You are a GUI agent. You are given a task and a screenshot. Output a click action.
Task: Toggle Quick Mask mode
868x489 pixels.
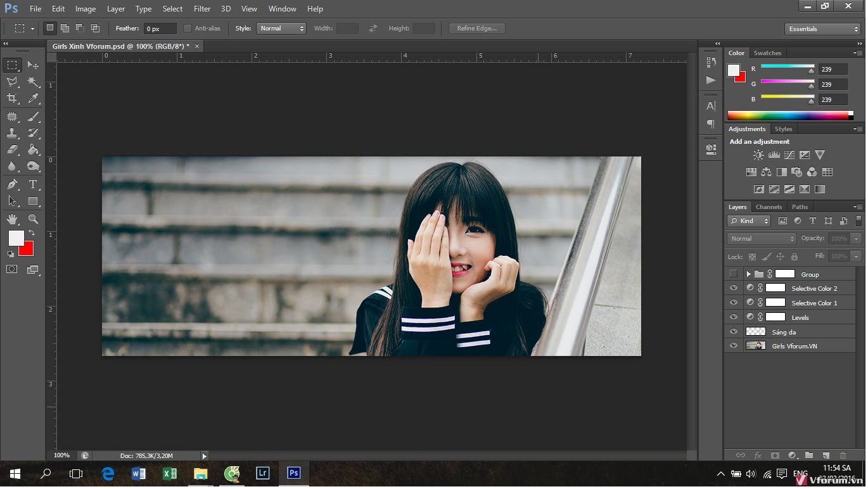(x=12, y=269)
